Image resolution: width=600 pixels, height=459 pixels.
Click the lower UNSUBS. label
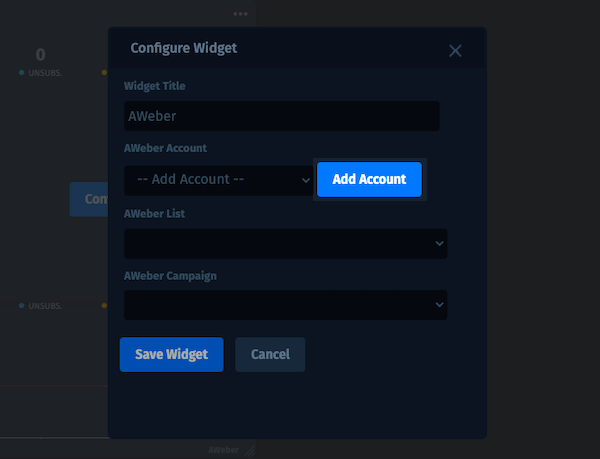click(x=45, y=306)
